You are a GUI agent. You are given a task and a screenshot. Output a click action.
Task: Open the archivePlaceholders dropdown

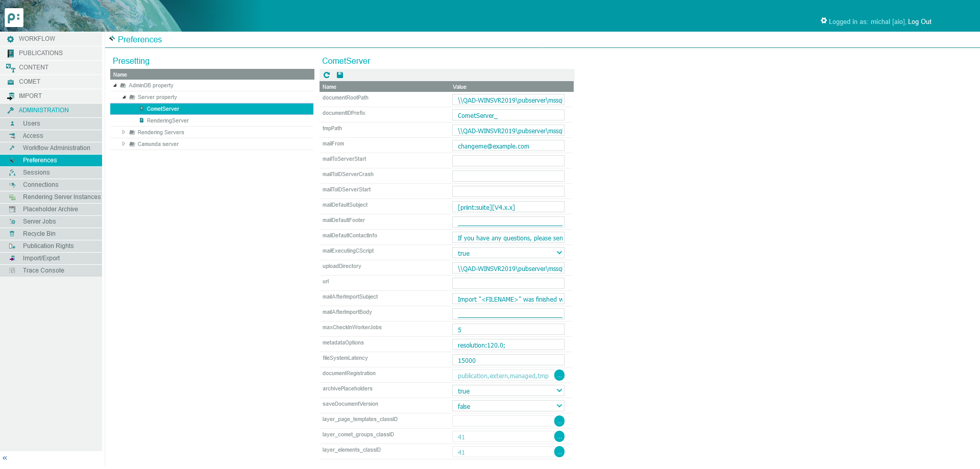508,391
